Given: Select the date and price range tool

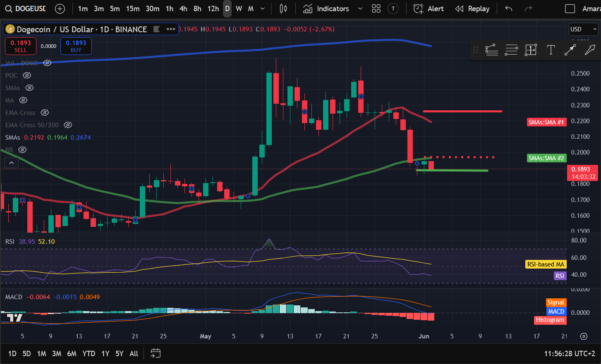Looking at the screenshot, I should 531,50.
